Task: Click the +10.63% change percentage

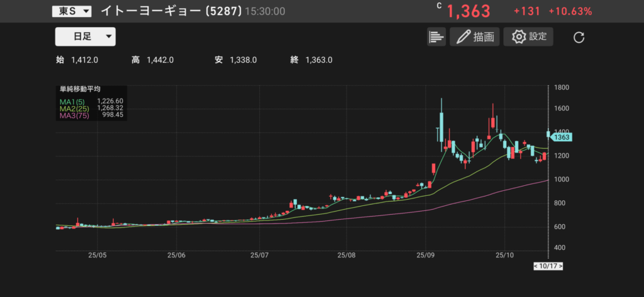Action: pos(570,11)
